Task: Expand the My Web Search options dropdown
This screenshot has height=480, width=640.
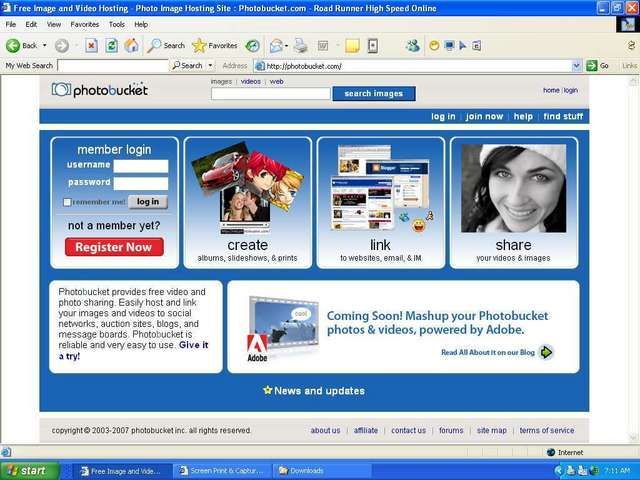Action: tap(210, 65)
